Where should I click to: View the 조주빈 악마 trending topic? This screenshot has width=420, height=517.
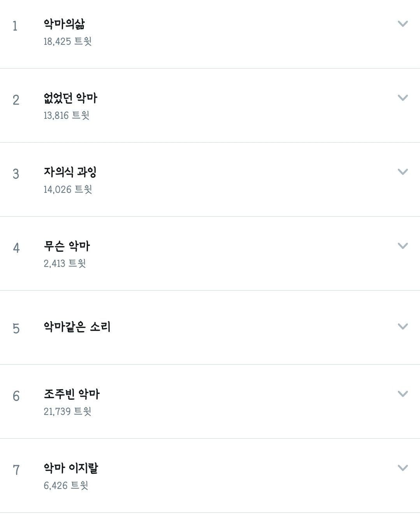click(x=72, y=394)
